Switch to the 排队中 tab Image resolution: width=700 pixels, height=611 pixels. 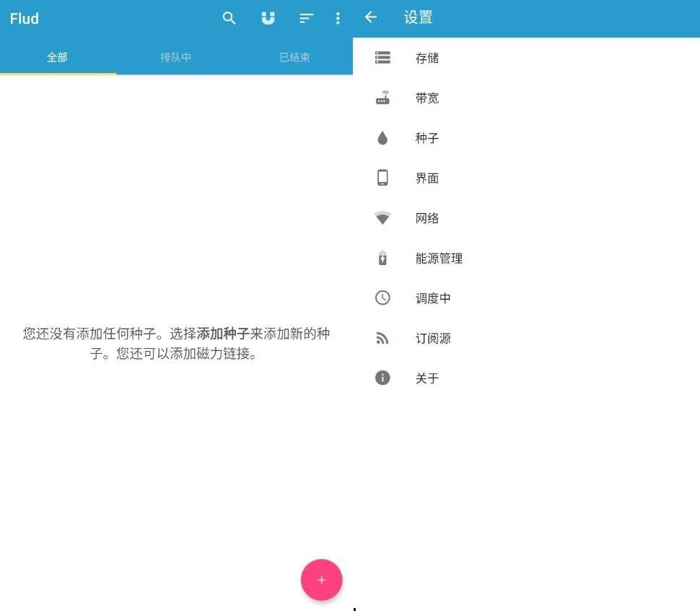[x=176, y=57]
